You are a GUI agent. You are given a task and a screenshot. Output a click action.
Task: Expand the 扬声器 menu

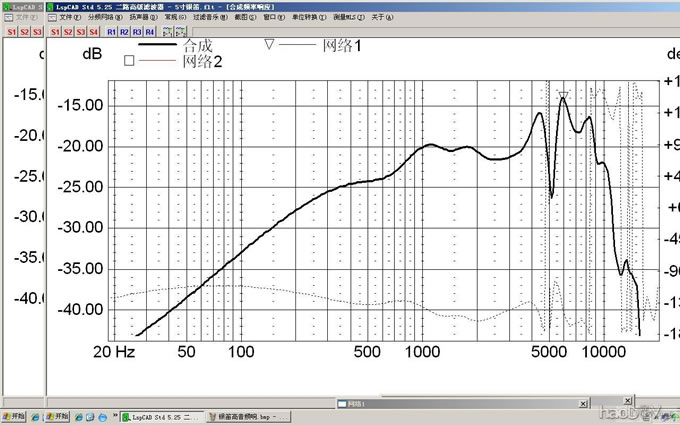click(139, 18)
